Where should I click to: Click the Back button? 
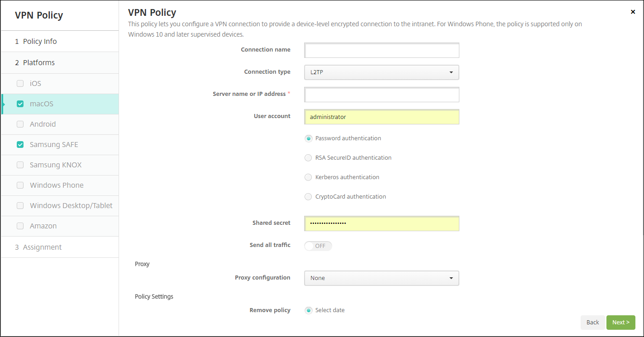pyautogui.click(x=592, y=323)
